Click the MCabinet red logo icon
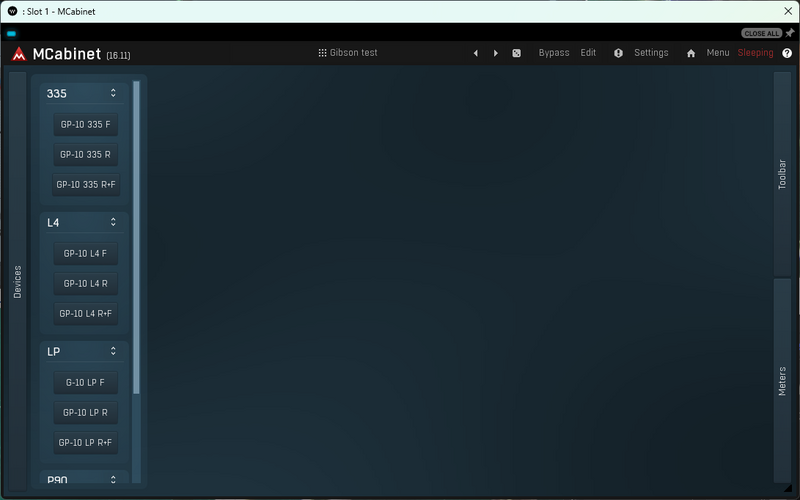The image size is (800, 500). [19, 54]
